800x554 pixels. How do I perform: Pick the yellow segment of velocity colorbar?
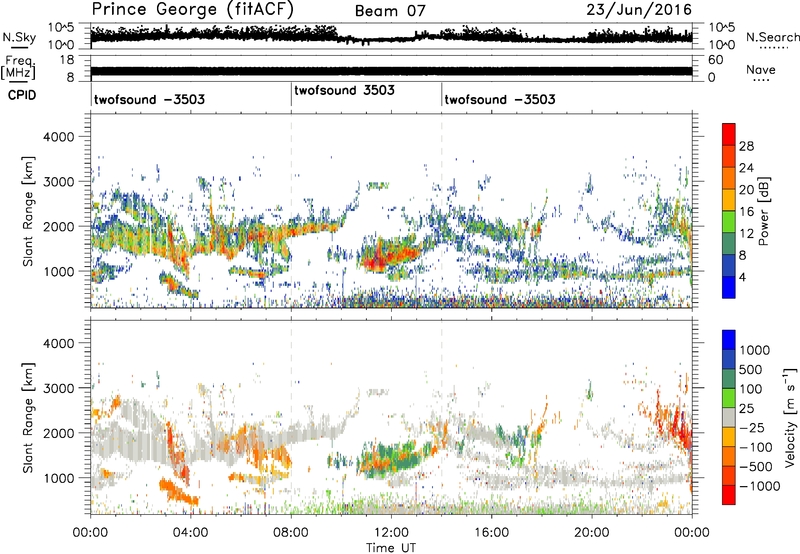click(x=729, y=437)
